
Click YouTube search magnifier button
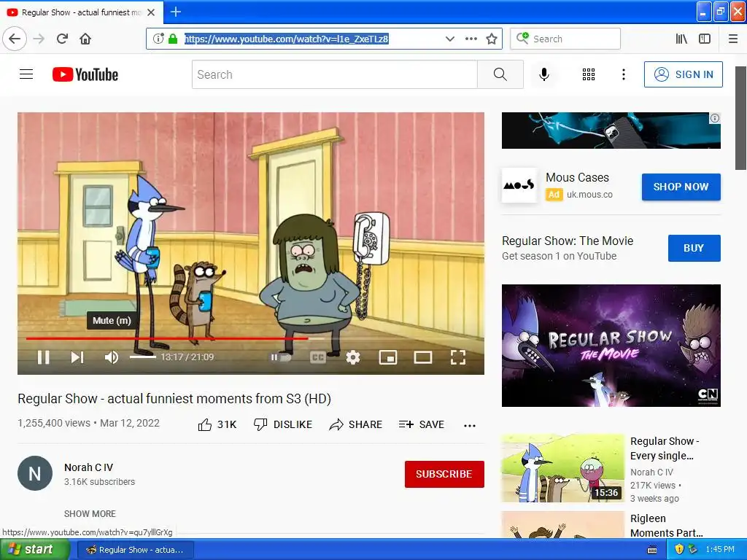pos(500,74)
